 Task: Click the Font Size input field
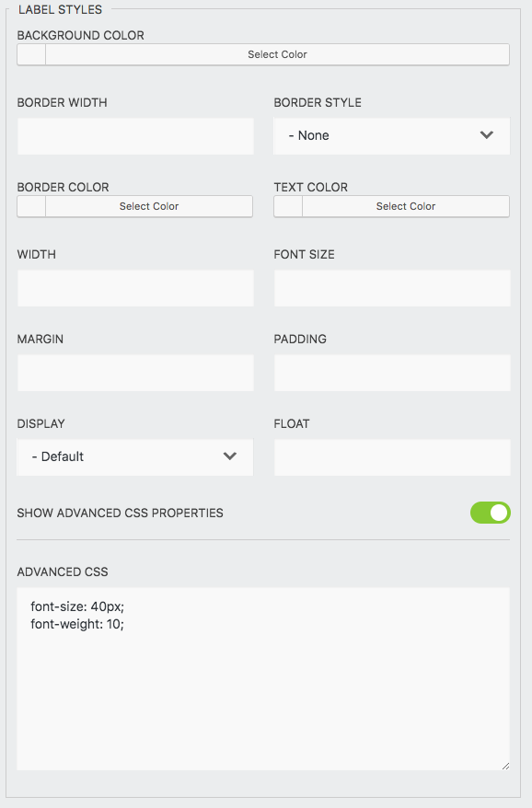pos(392,288)
